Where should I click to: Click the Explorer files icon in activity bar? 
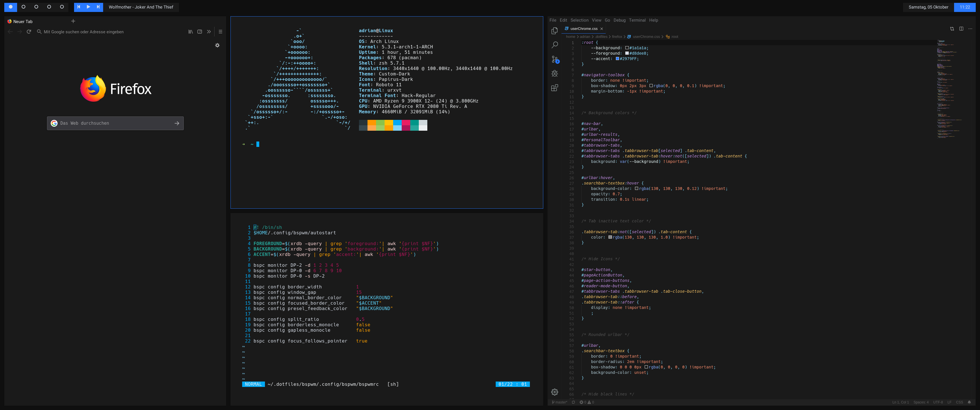coord(555,30)
